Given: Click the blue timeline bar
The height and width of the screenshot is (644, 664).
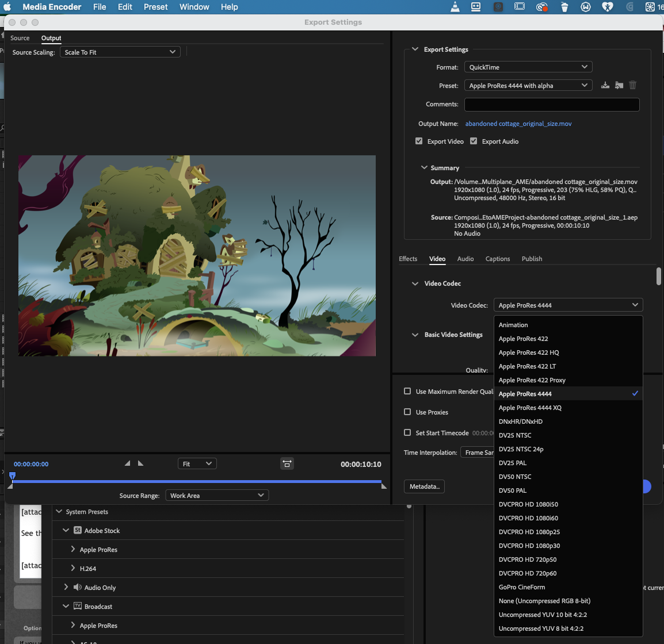Looking at the screenshot, I should click(x=197, y=481).
